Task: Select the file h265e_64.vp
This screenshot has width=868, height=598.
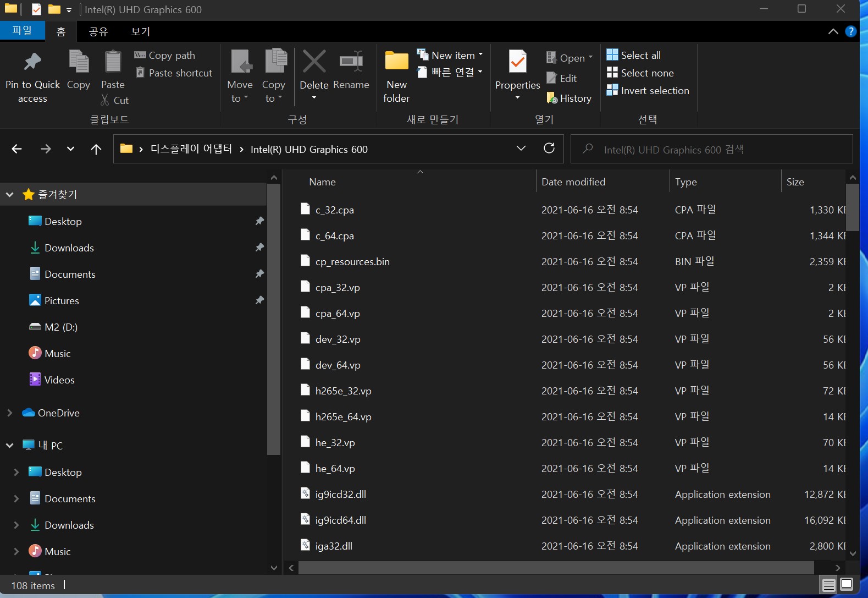Action: tap(343, 416)
